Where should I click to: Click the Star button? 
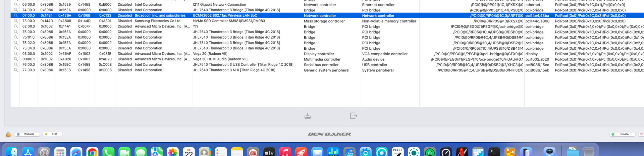pyautogui.click(x=53, y=134)
